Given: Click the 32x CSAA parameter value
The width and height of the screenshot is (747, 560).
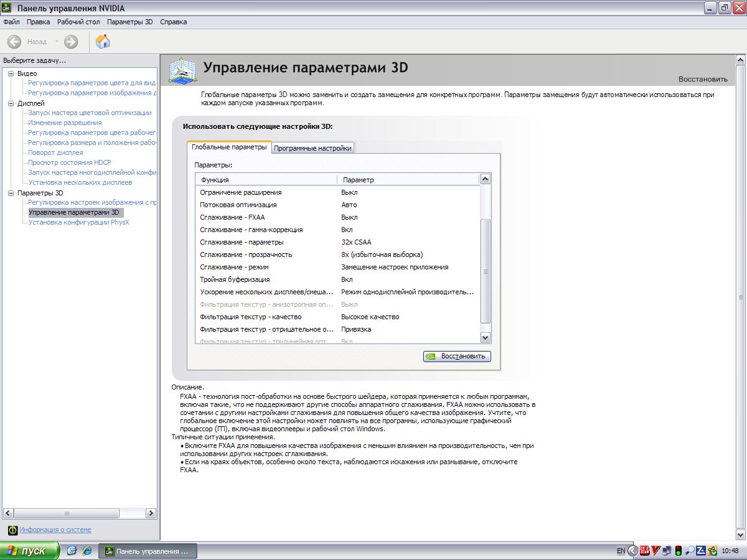Looking at the screenshot, I should [x=356, y=242].
